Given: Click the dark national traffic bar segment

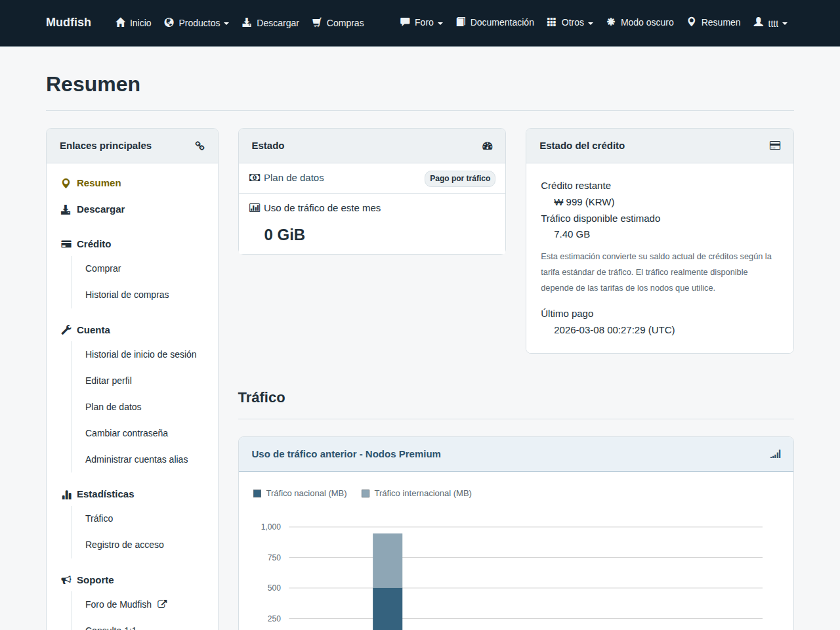Looking at the screenshot, I should coord(388,609).
